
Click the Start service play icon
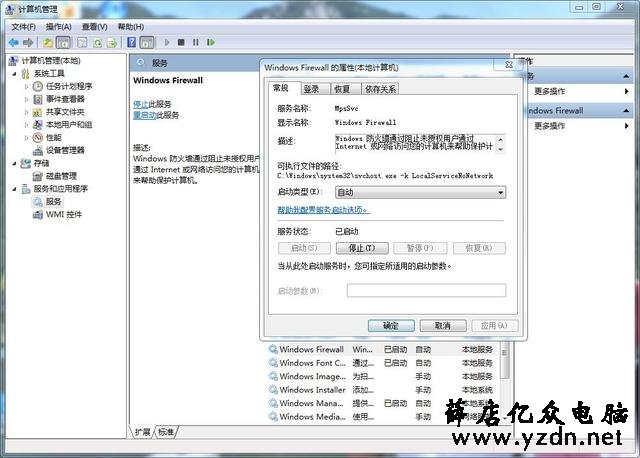[x=167, y=42]
